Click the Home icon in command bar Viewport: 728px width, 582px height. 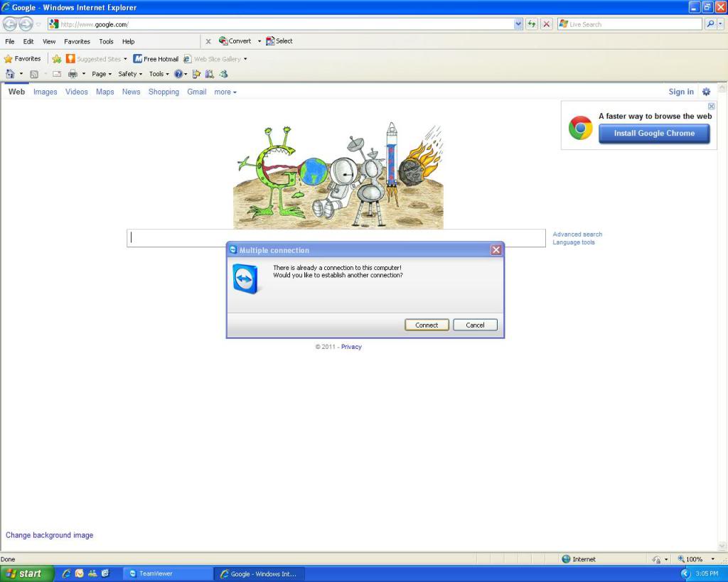(10, 74)
